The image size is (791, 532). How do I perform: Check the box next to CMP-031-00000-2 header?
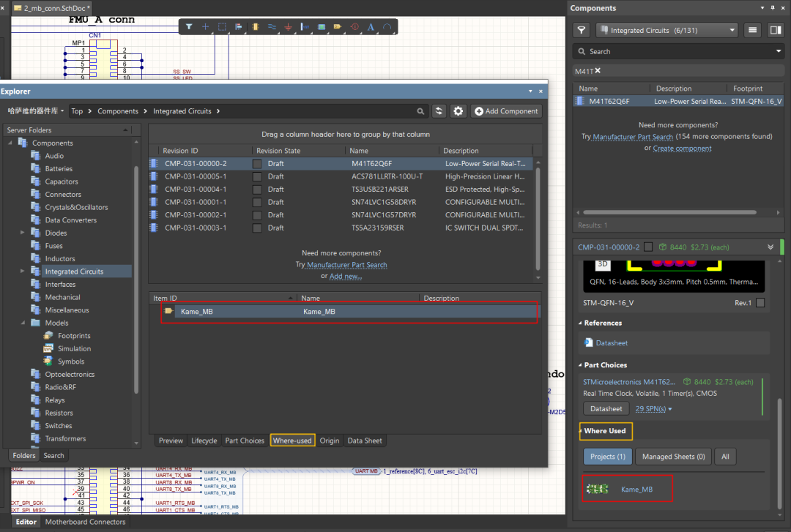pos(648,247)
